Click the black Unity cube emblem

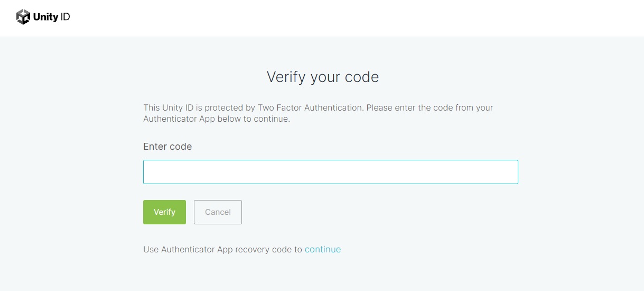point(23,17)
